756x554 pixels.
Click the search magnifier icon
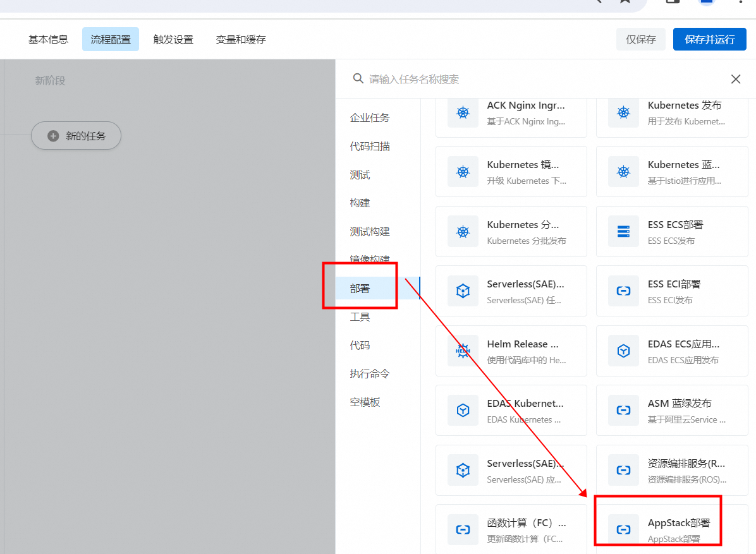pyautogui.click(x=358, y=78)
